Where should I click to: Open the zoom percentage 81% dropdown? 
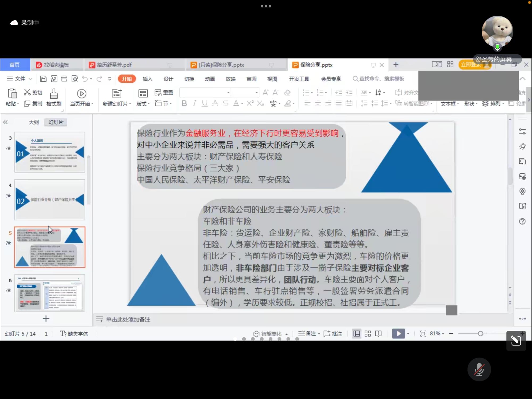coord(437,334)
